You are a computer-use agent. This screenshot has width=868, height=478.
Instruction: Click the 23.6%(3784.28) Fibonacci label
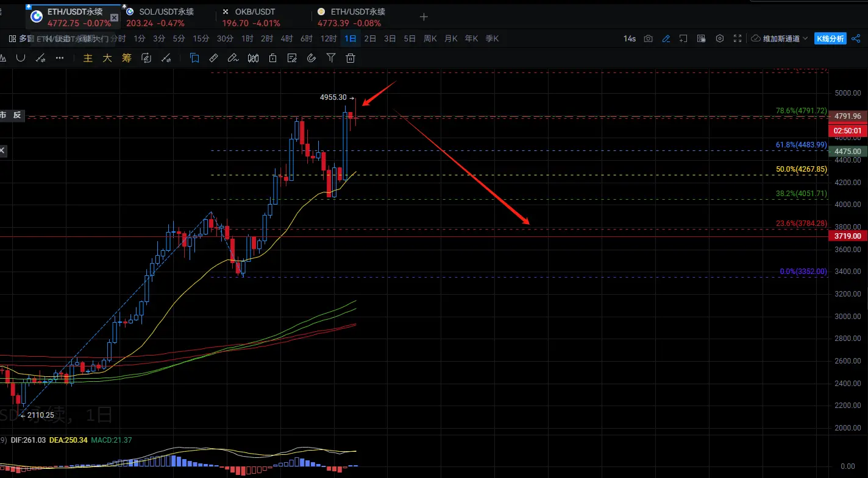[x=801, y=223]
